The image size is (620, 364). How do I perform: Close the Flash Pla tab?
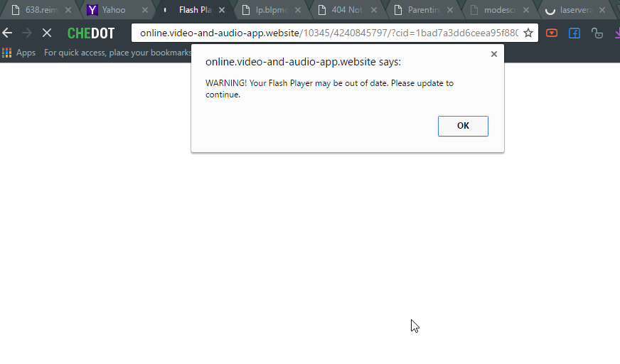222,10
